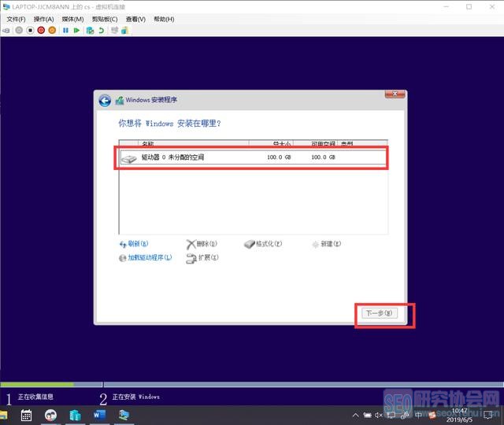504x425 pixels.
Task: Save VM state with orange icon
Action: click(x=52, y=30)
